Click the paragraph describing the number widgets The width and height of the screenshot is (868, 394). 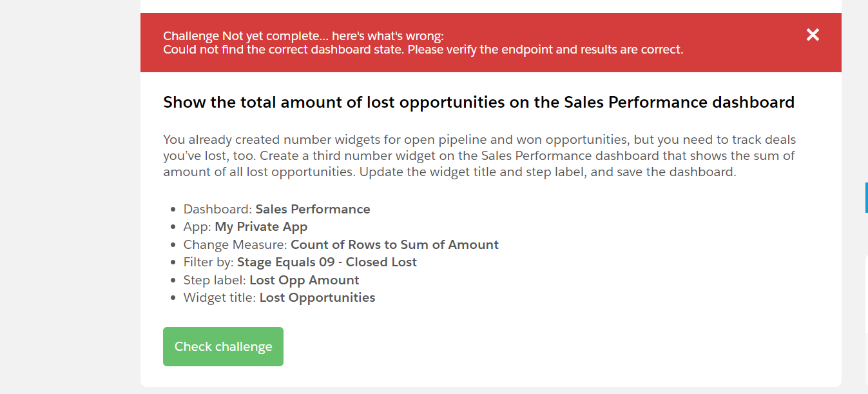click(x=479, y=156)
